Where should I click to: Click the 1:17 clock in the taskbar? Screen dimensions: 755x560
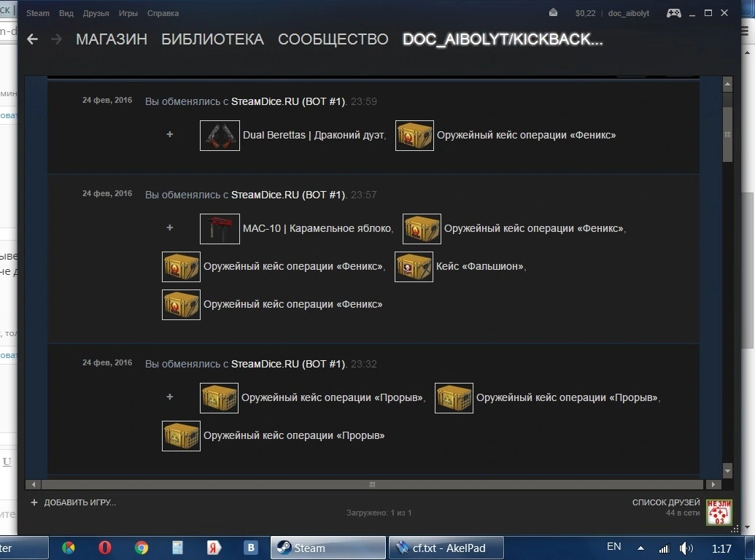coord(721,548)
